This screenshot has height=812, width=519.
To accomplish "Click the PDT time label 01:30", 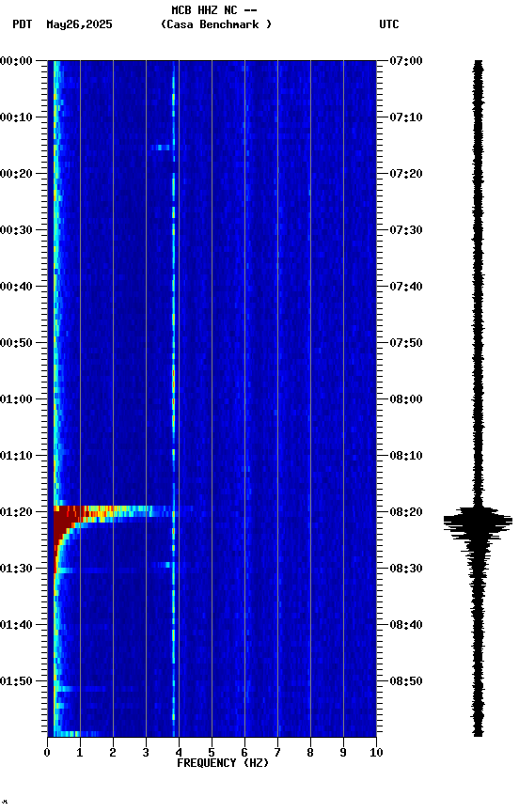I will (16, 569).
